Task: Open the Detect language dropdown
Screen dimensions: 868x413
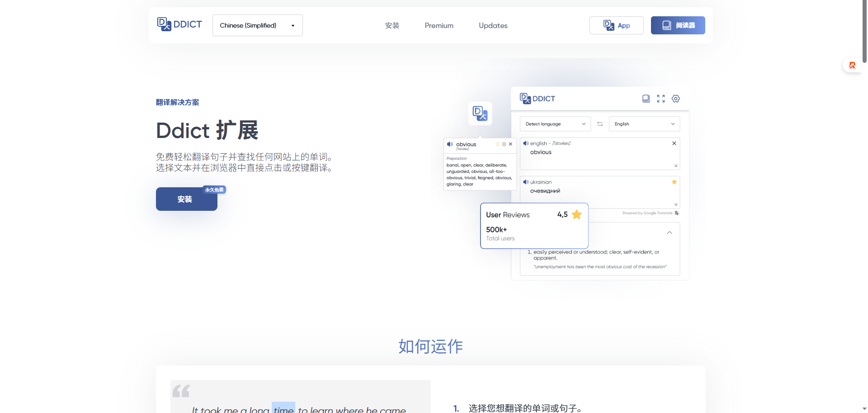Action: (x=555, y=124)
